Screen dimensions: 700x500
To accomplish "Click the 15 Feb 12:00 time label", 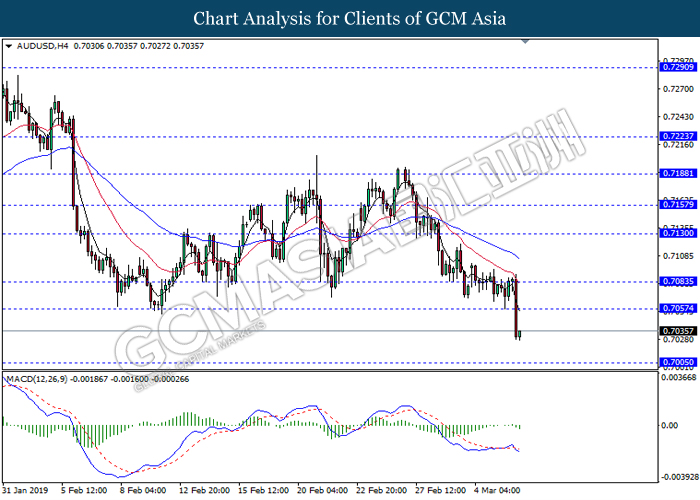I will 263,490.
